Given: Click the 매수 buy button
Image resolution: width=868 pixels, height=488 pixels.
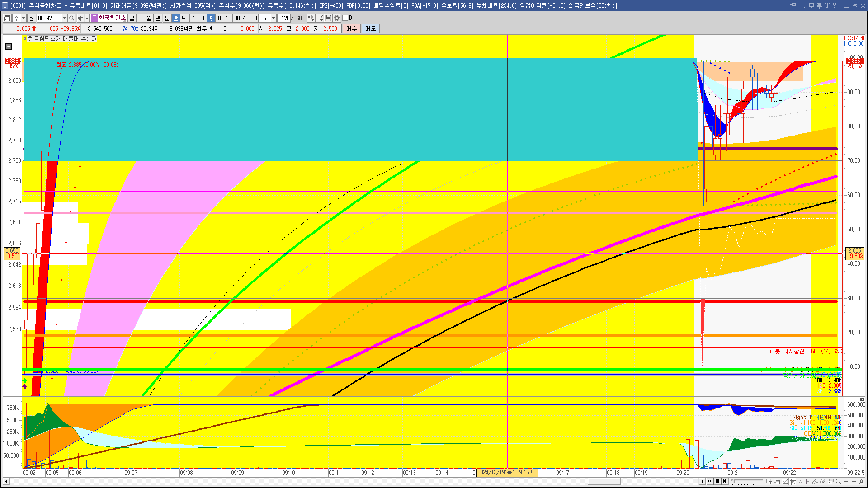Looking at the screenshot, I should (352, 28).
